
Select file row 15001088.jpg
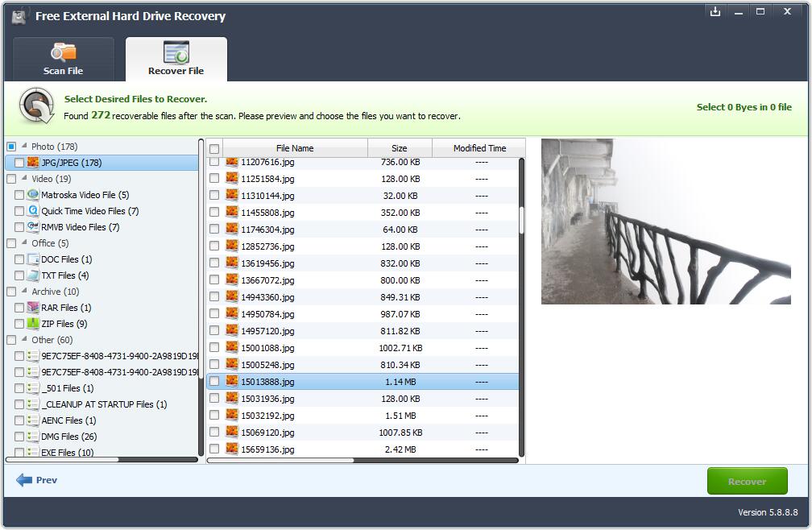click(x=362, y=348)
